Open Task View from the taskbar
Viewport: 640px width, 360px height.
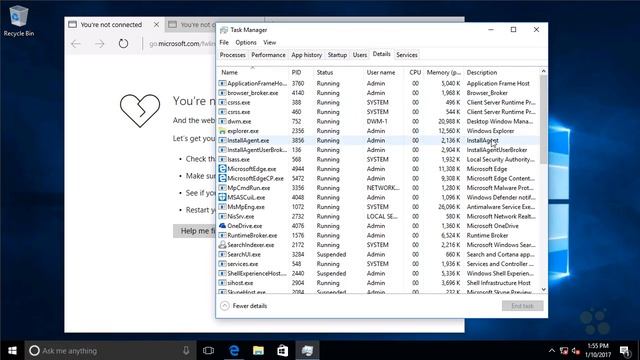pyautogui.click(x=209, y=351)
